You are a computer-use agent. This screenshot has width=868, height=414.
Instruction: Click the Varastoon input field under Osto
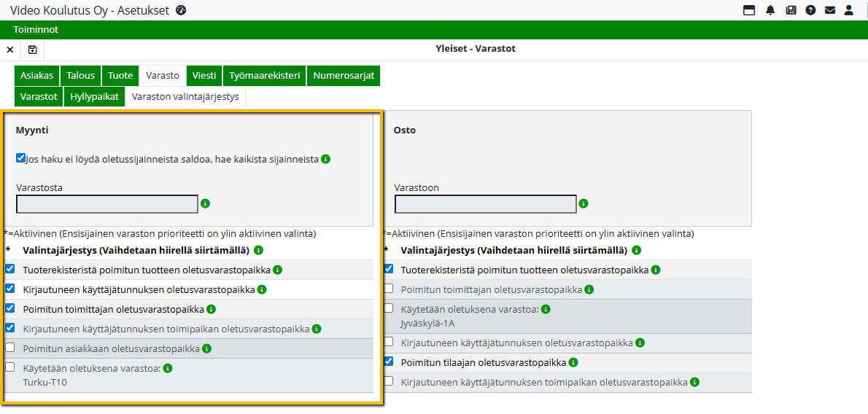point(485,204)
